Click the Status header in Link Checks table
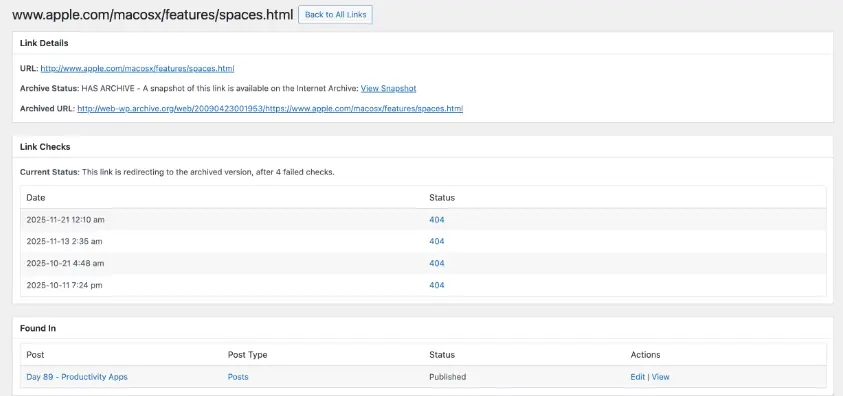 tap(442, 198)
